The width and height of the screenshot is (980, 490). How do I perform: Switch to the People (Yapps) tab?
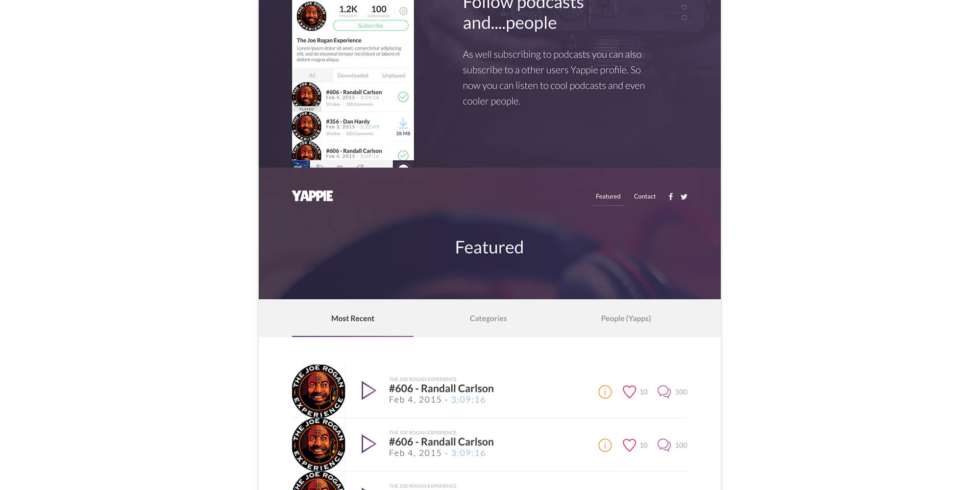pos(626,318)
